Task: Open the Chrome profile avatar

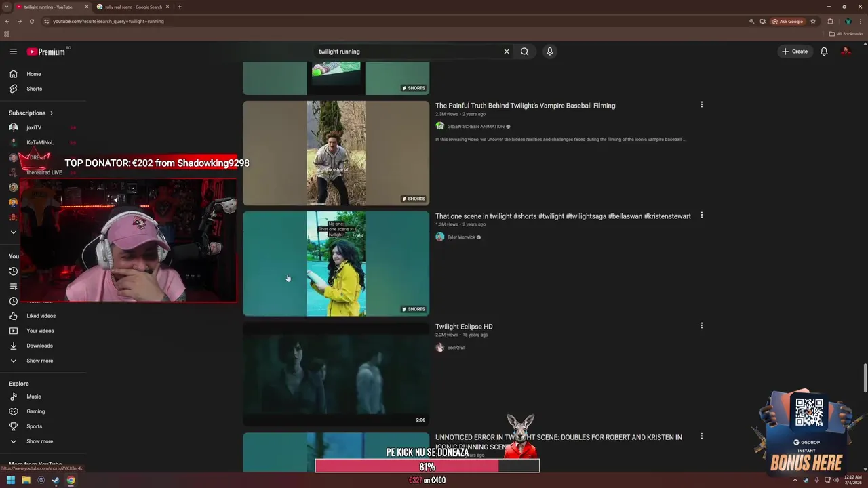Action: point(848,21)
